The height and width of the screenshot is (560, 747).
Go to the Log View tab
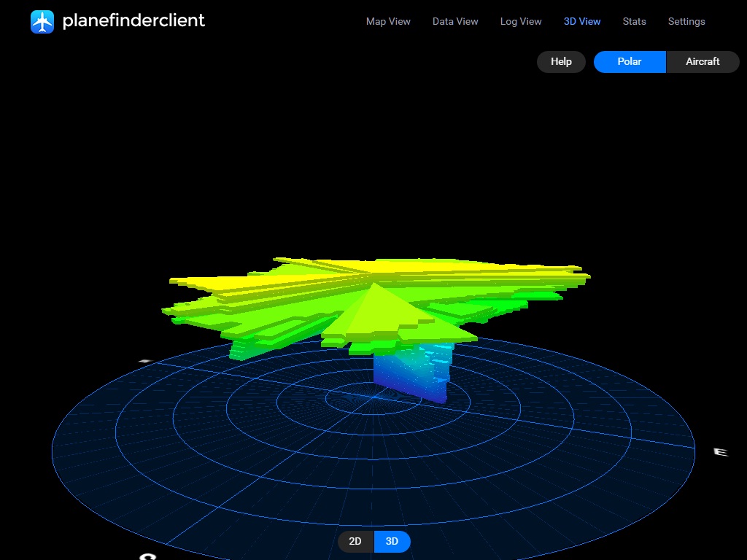click(x=521, y=21)
